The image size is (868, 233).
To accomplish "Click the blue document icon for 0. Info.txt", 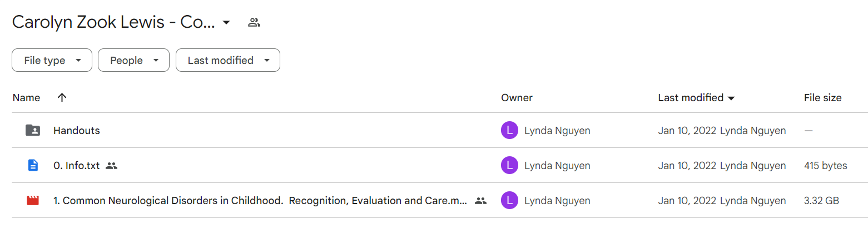I will 33,166.
